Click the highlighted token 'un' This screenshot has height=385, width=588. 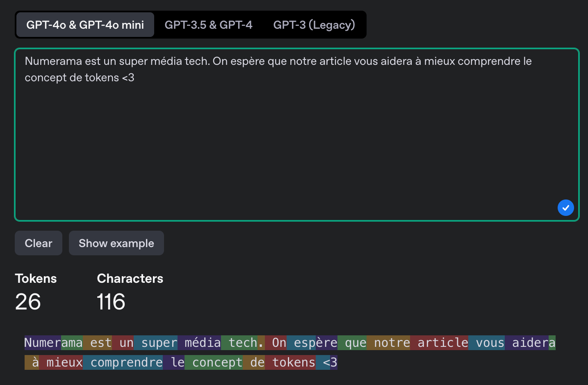[x=123, y=343]
